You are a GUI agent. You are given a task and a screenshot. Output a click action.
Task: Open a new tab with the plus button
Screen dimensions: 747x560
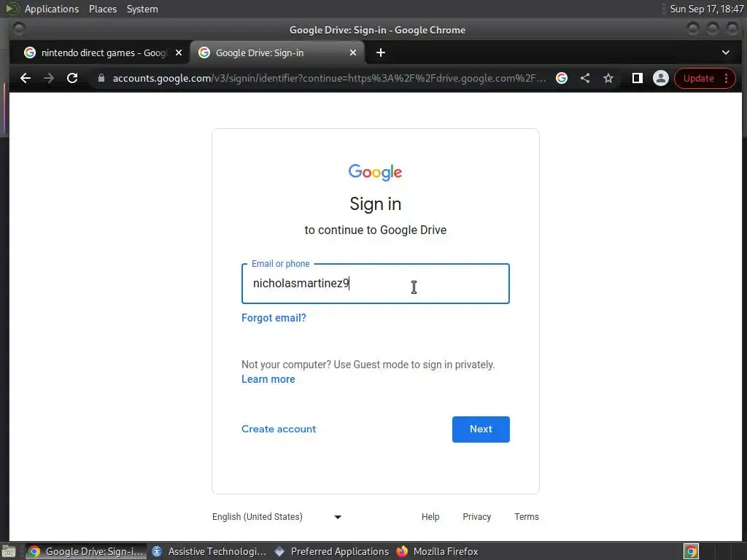pos(381,52)
